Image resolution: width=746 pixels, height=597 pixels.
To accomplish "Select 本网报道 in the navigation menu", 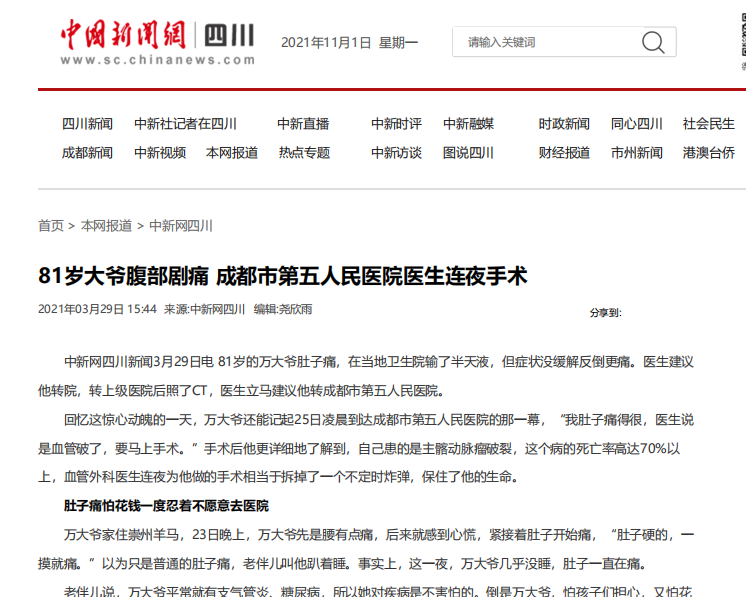I will coord(232,153).
